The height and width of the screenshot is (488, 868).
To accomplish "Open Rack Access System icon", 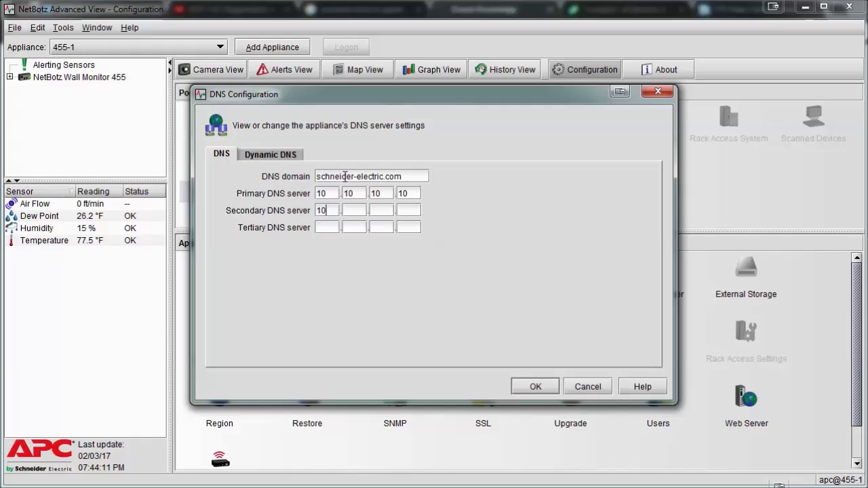I will (x=728, y=124).
